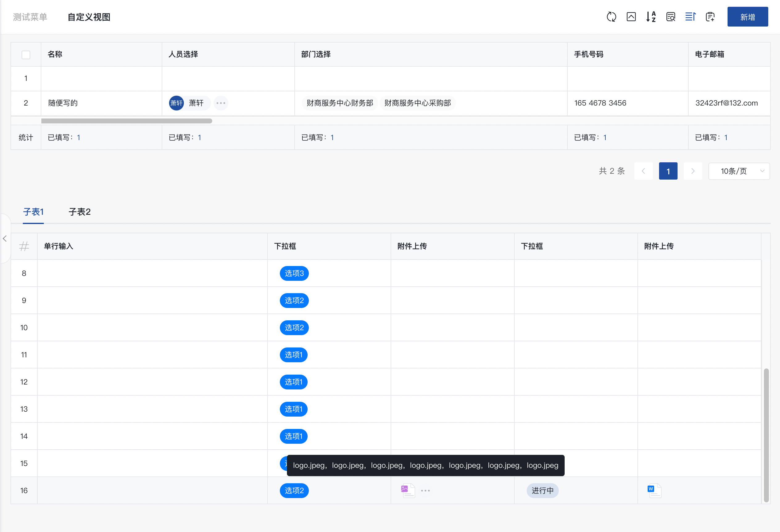Click the blue row-height lines icon
Image resolution: width=780 pixels, height=532 pixels.
pos(691,17)
